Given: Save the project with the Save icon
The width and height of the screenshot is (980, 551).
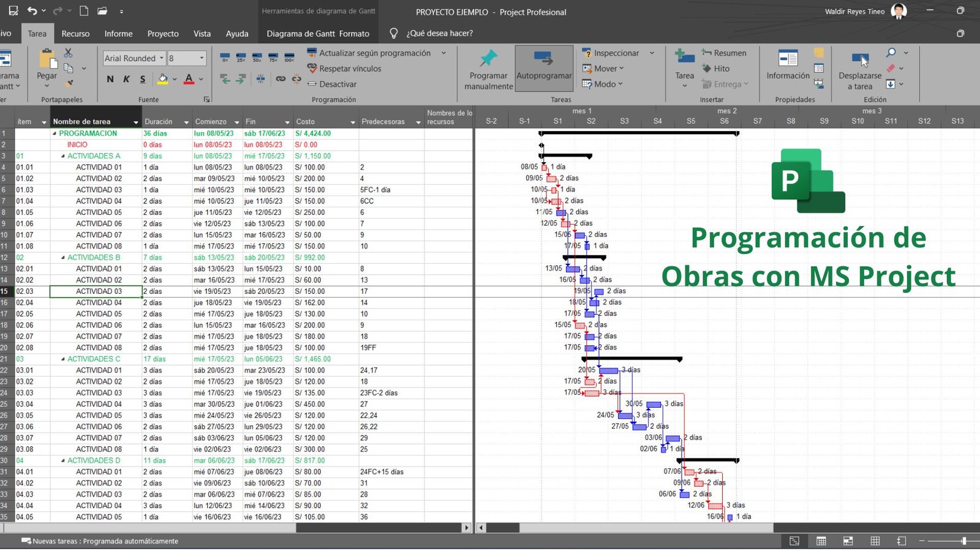Looking at the screenshot, I should coord(13,11).
